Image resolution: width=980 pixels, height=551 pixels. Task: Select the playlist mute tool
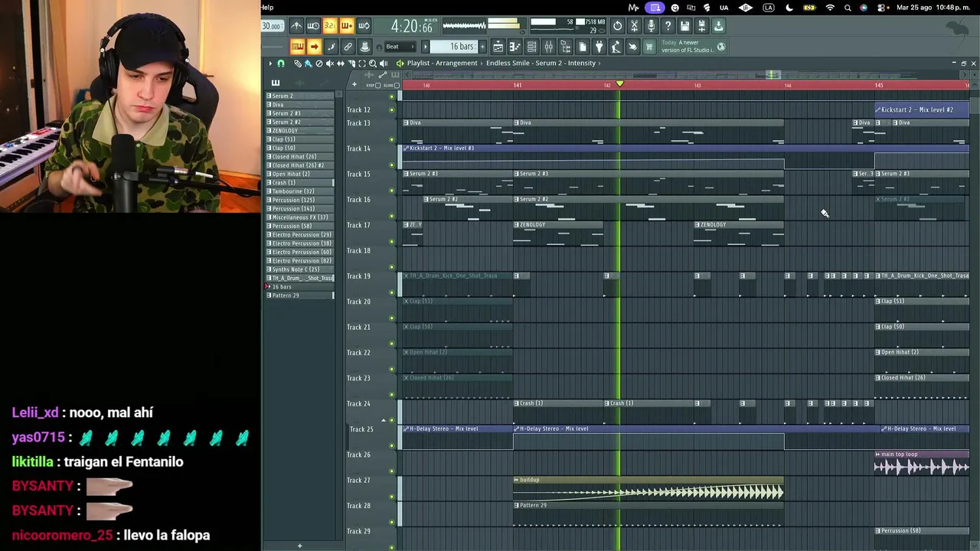(330, 64)
